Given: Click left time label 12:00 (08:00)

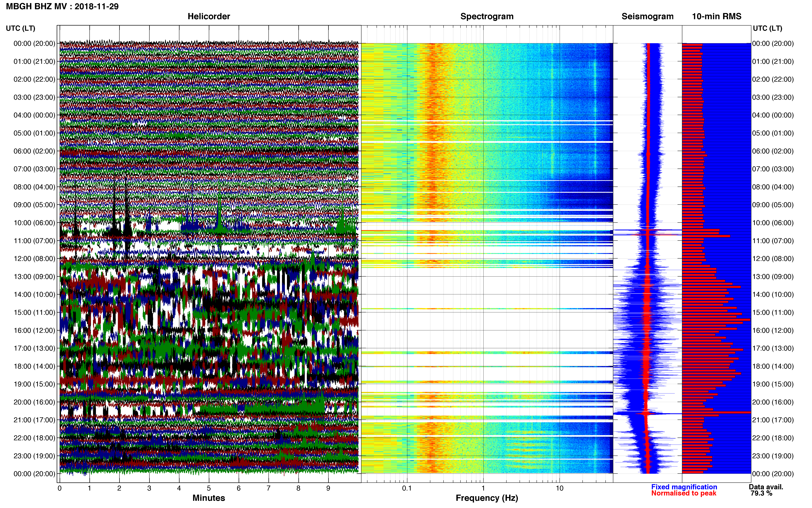Looking at the screenshot, I should [x=34, y=259].
